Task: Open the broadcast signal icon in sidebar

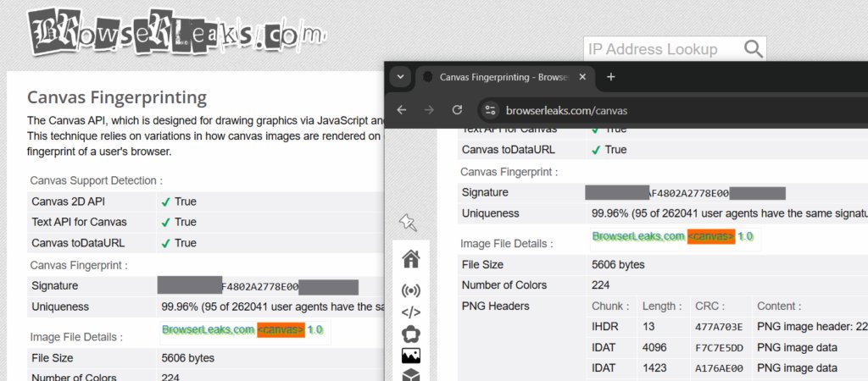Action: click(411, 290)
